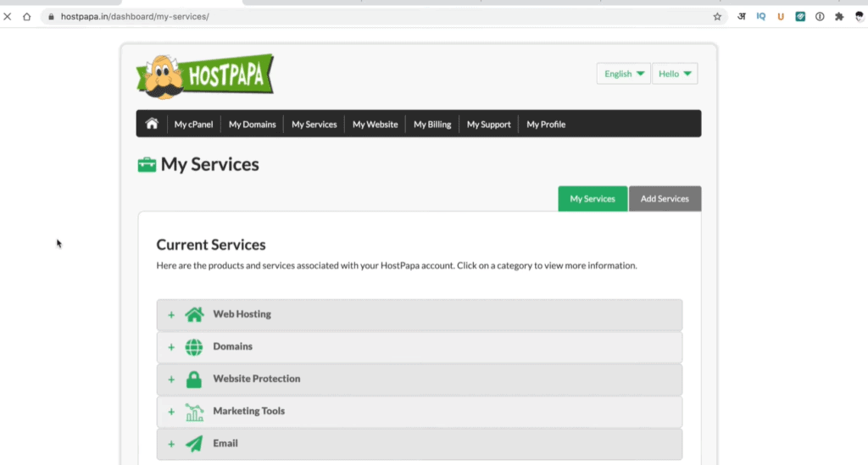Click the site padlock in address bar
Screen dimensions: 868x465
[x=51, y=17]
